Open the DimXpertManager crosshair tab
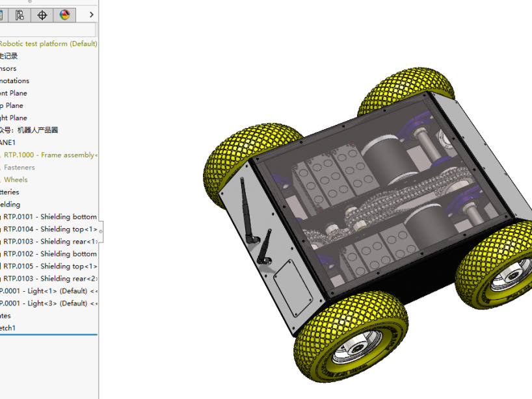The height and width of the screenshot is (399, 532). click(42, 14)
